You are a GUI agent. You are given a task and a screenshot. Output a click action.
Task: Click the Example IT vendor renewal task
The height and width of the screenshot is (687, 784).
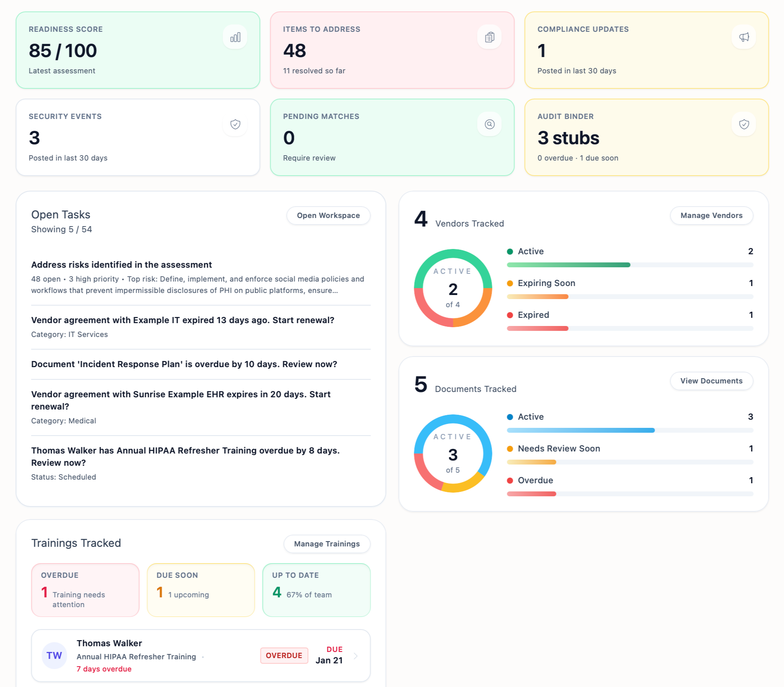click(183, 320)
